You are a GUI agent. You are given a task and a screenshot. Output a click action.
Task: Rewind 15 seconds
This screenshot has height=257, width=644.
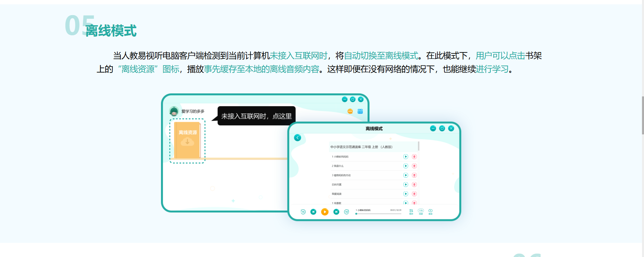303,212
